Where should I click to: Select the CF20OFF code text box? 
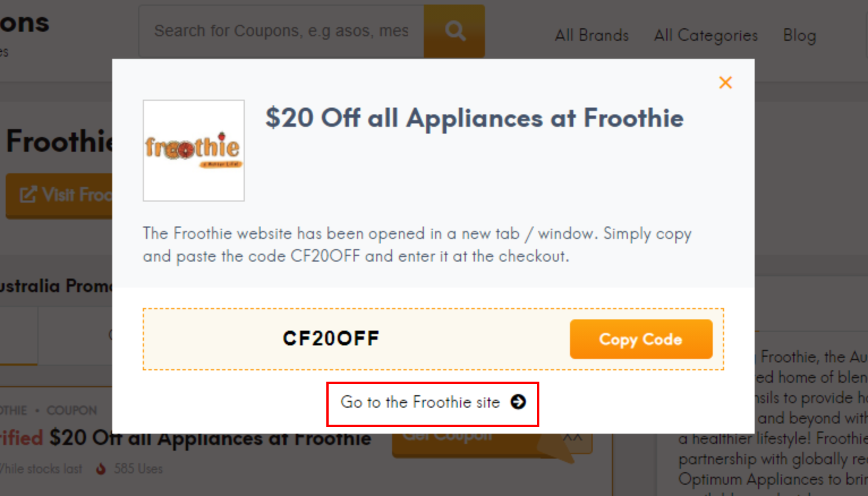[330, 338]
